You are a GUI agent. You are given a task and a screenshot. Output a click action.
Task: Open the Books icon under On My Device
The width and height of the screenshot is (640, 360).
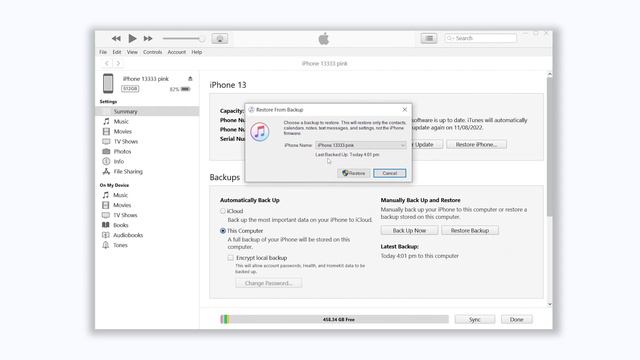coord(106,225)
